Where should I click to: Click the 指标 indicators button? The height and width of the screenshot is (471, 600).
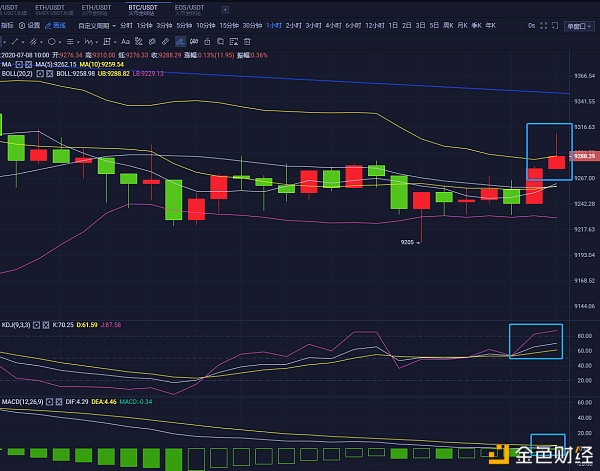(x=8, y=23)
